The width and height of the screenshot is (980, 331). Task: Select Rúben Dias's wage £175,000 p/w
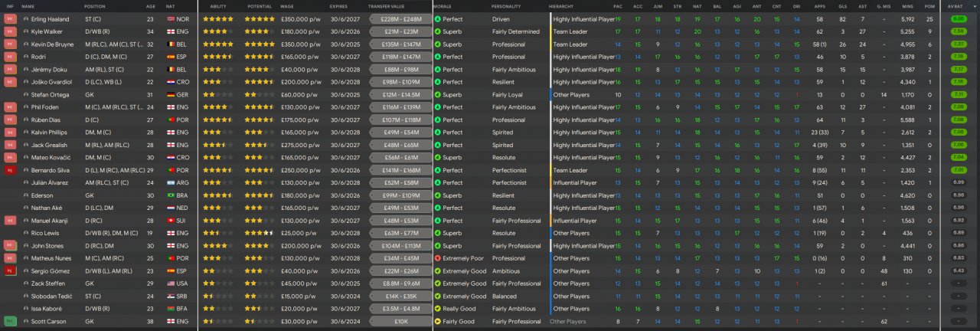300,120
